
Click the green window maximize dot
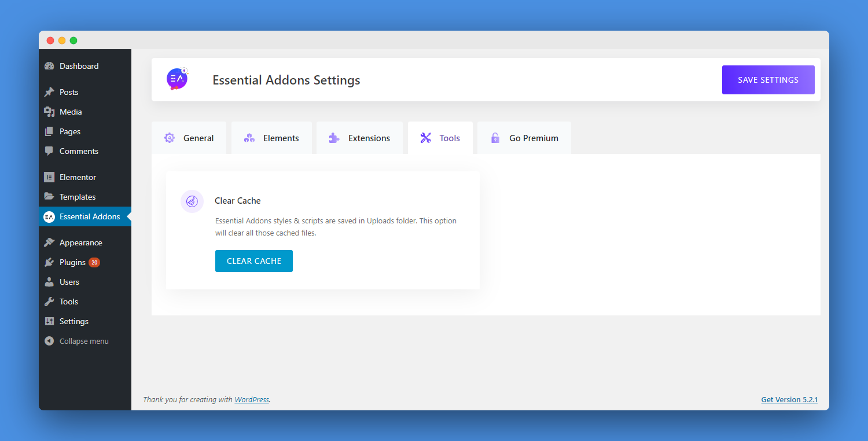(x=73, y=41)
